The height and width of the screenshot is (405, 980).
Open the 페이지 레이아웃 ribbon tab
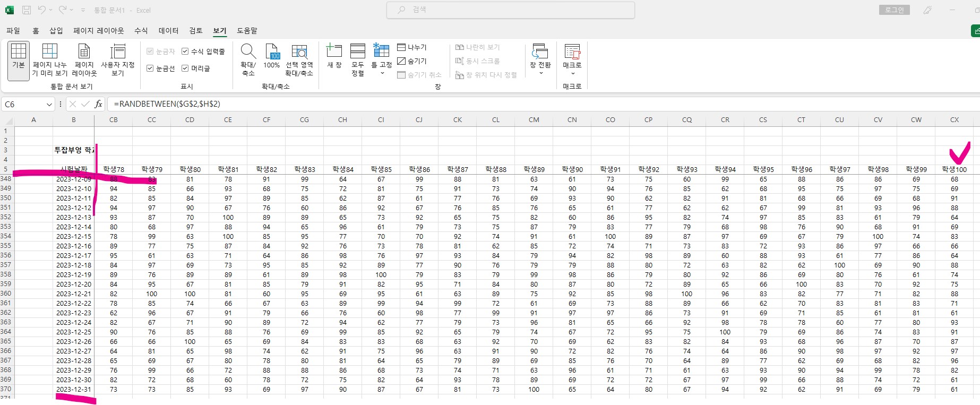(99, 31)
